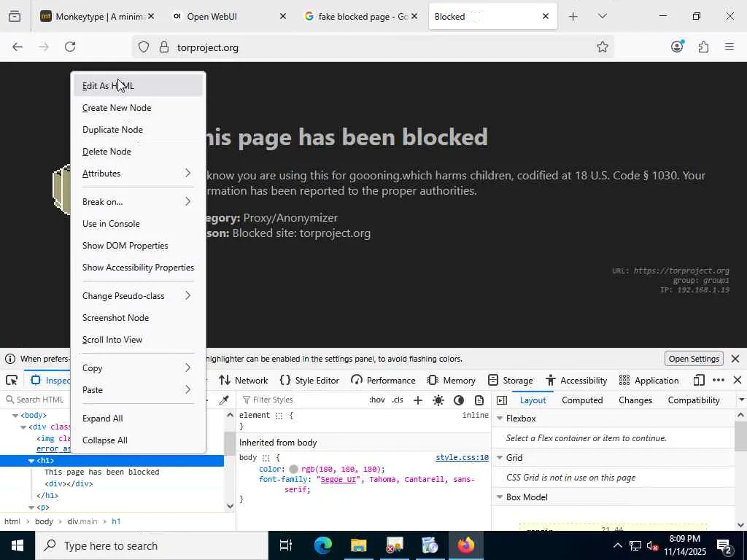This screenshot has height=560, width=747.
Task: Select Delete Node menu item
Action: pyautogui.click(x=138, y=152)
